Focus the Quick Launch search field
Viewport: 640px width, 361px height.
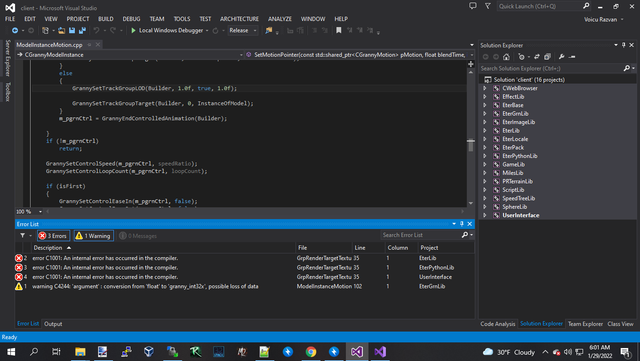(539, 6)
